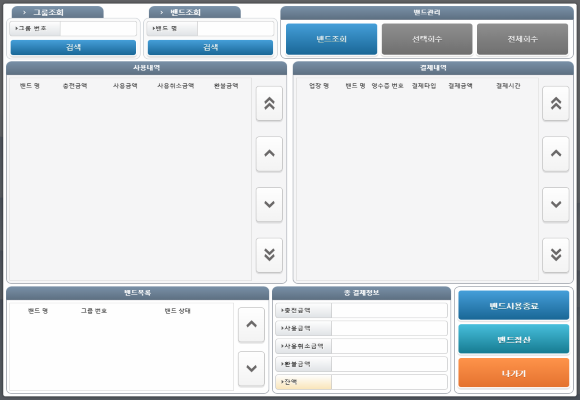
Task: Jump to top of 결제내역 list
Action: point(556,103)
